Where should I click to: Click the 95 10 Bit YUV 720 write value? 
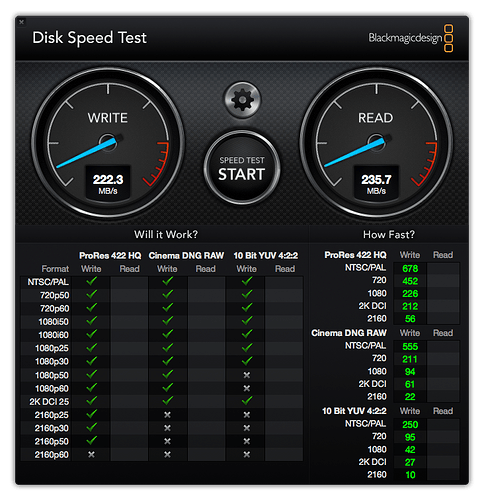click(x=410, y=437)
